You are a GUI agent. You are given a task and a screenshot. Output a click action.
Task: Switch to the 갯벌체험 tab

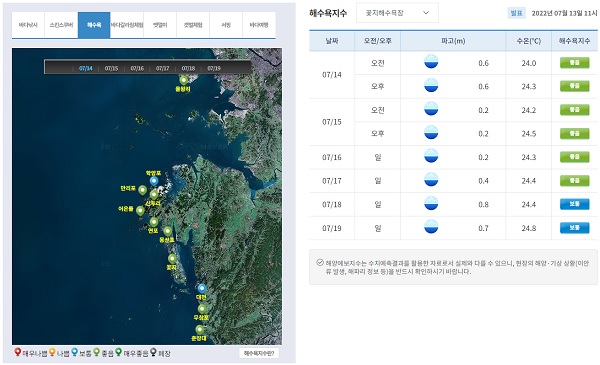pos(193,25)
